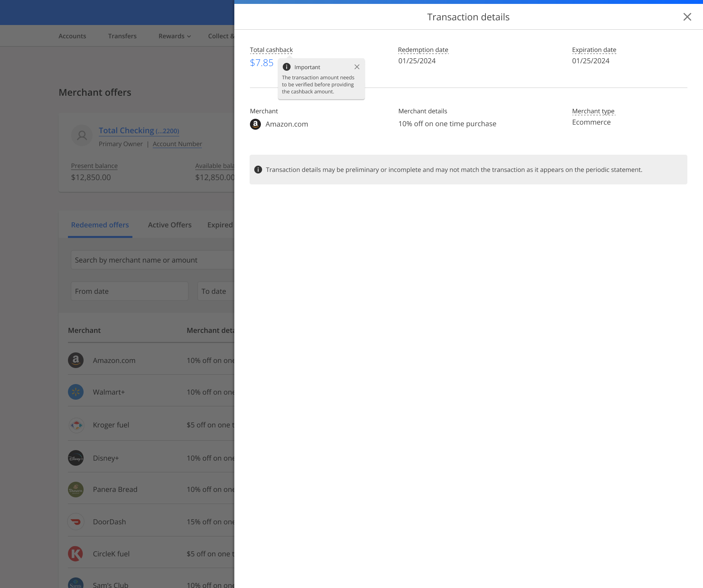Open the Total Checking account link
Viewport: 703px width, 588px height.
coord(139,130)
